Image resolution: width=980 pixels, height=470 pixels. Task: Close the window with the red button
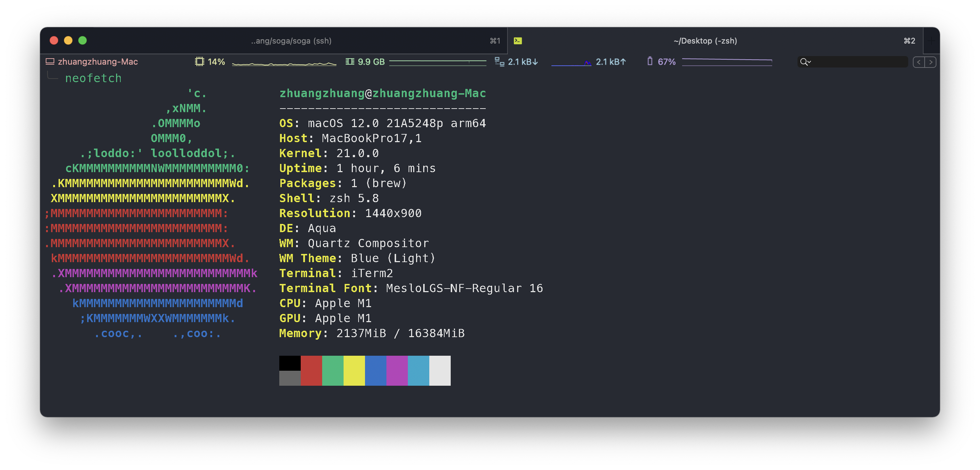[x=54, y=40]
